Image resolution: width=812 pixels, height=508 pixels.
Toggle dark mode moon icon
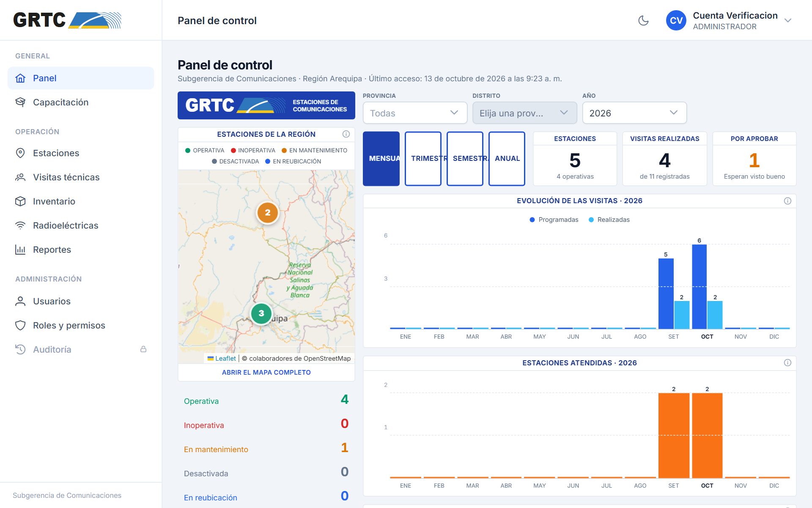[643, 20]
